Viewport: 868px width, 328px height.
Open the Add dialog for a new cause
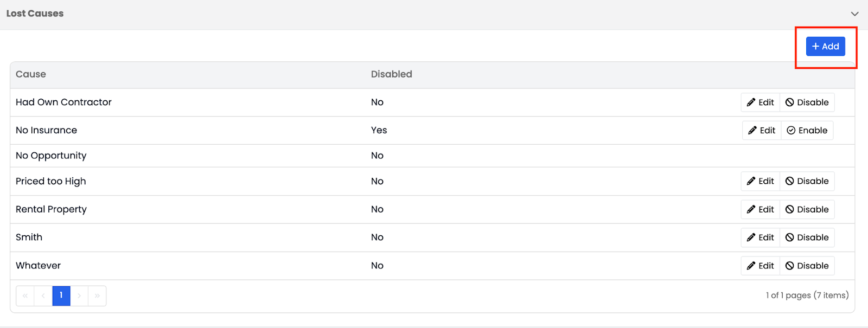pos(825,46)
